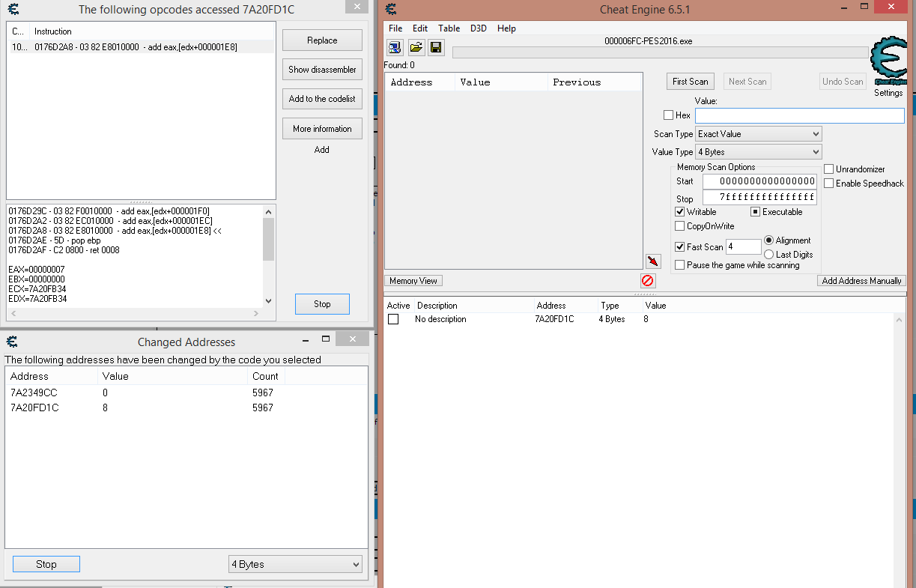This screenshot has width=916, height=588.
Task: Click the red clear address list icon
Action: click(x=648, y=280)
